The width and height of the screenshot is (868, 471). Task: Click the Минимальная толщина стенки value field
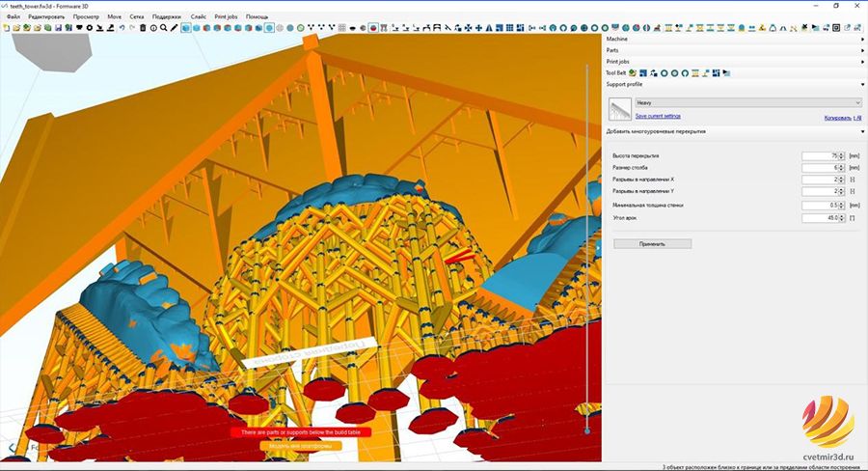(x=821, y=205)
